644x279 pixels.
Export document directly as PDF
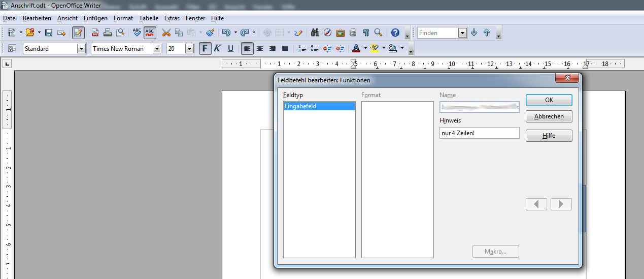coord(95,33)
